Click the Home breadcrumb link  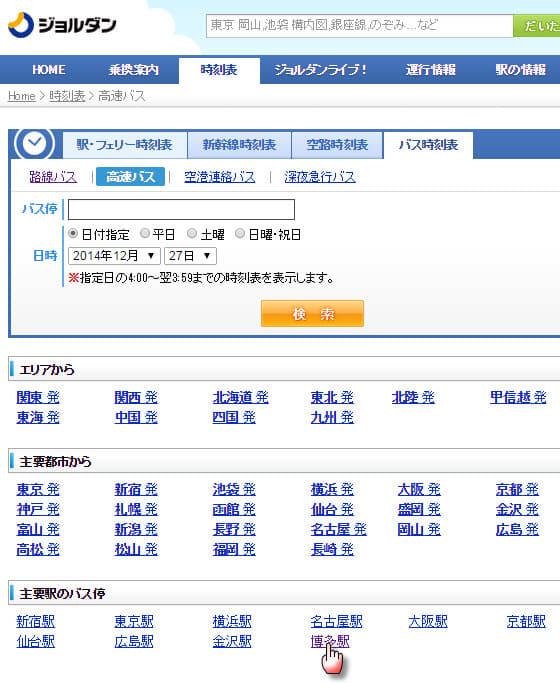tap(22, 96)
